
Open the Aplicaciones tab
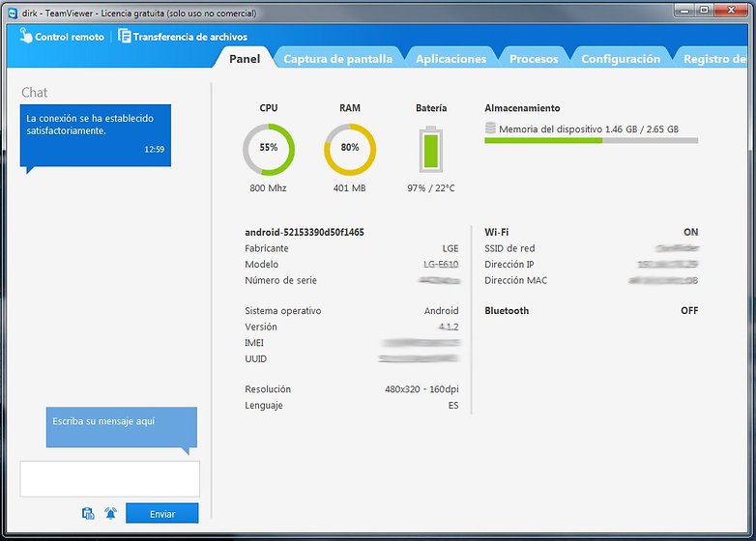(x=451, y=59)
